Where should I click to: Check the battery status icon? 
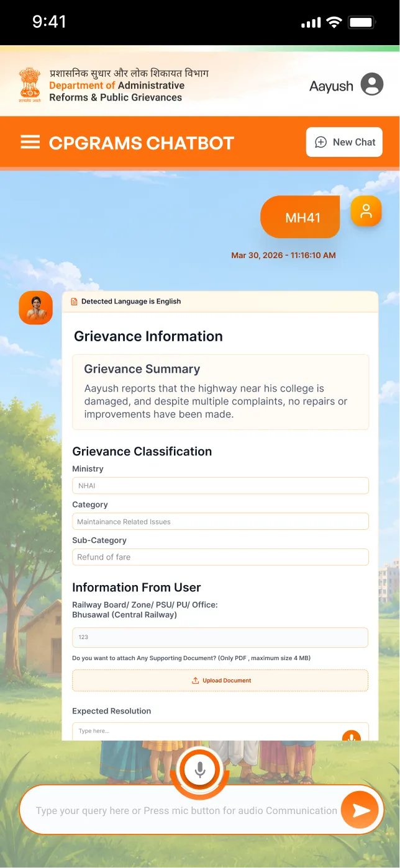pos(361,22)
